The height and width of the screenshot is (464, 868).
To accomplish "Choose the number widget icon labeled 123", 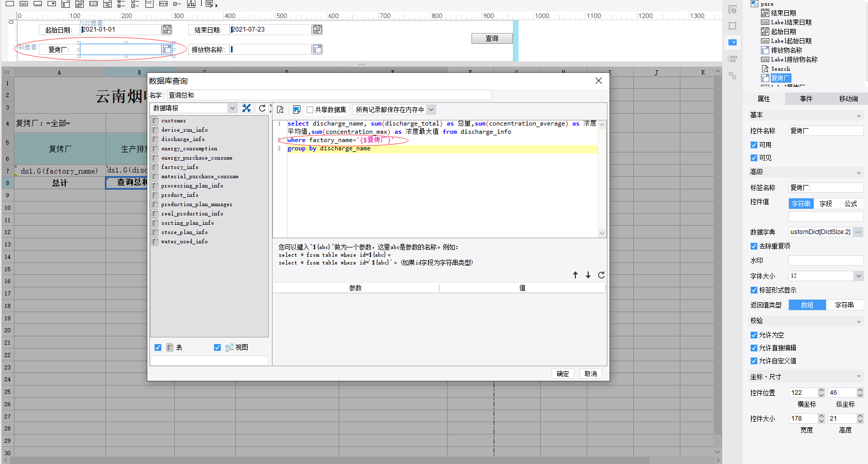I will (x=94, y=4).
